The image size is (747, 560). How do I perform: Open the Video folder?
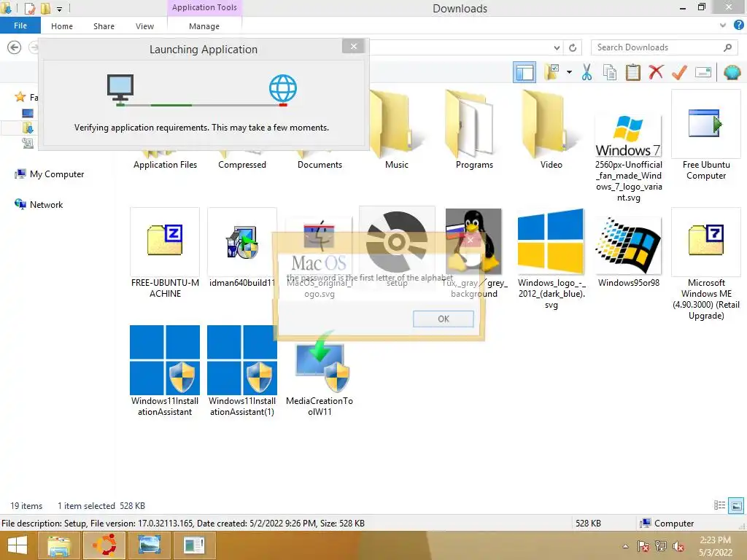[x=551, y=130]
